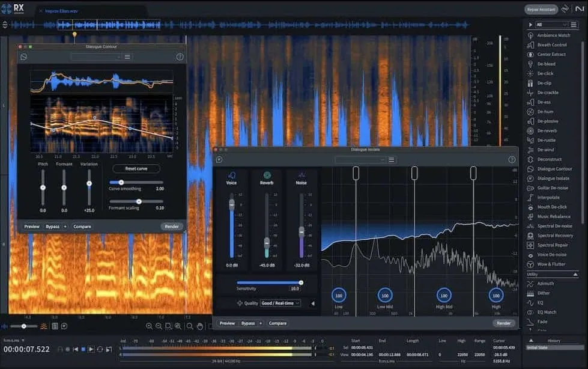Screen dimensions: 588x369
Task: Open the Quality dropdown set to Good/Real-time
Action: point(281,303)
